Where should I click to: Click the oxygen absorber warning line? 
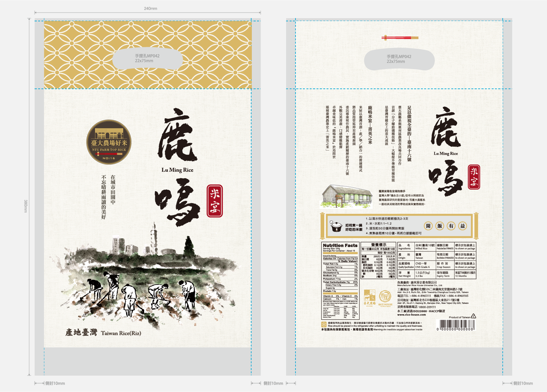click(372, 330)
